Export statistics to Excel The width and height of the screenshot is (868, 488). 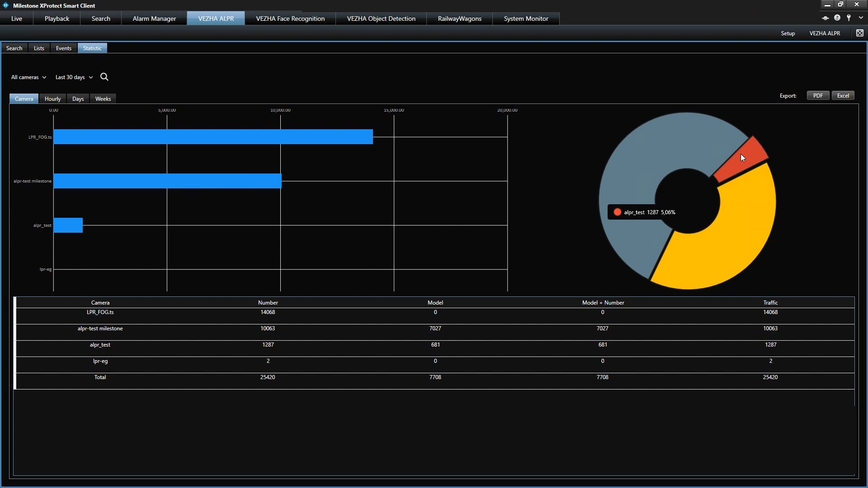pos(843,96)
